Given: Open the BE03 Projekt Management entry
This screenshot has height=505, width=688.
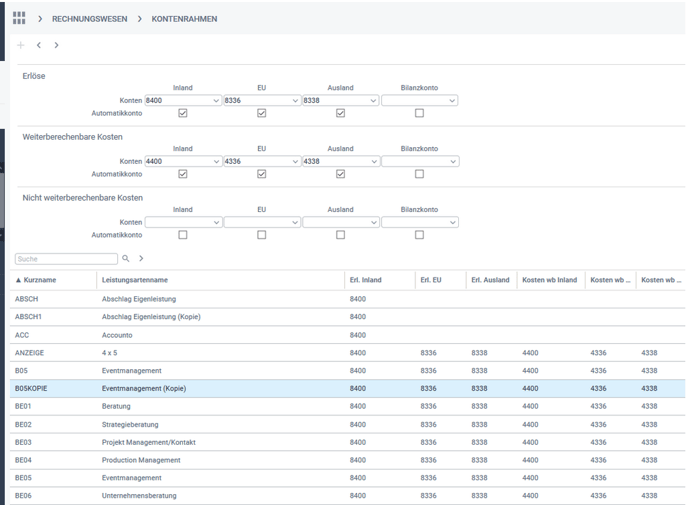Looking at the screenshot, I should 23,442.
